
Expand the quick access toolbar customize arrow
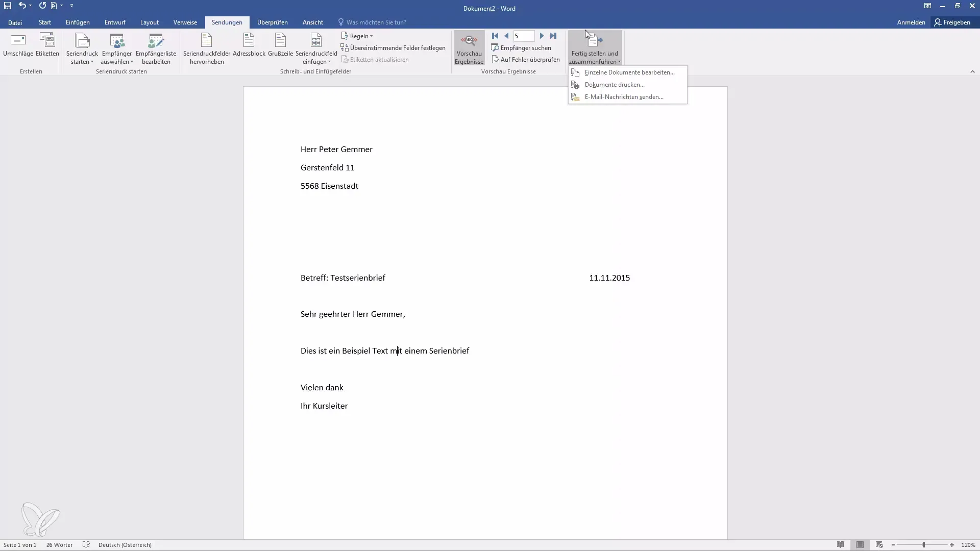point(72,6)
